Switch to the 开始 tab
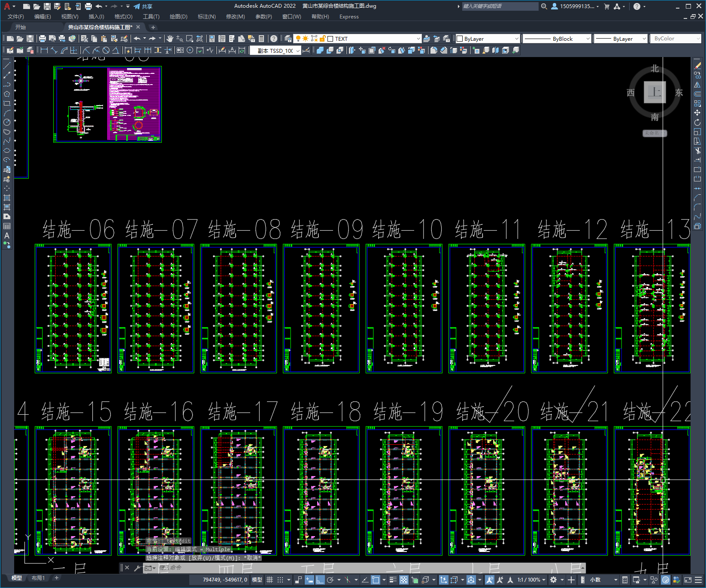 tap(21, 27)
